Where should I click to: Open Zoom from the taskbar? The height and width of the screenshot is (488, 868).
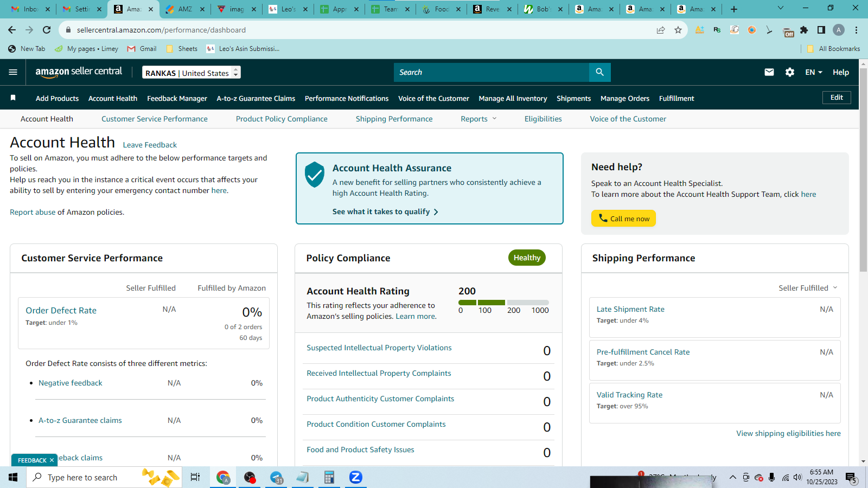(355, 477)
